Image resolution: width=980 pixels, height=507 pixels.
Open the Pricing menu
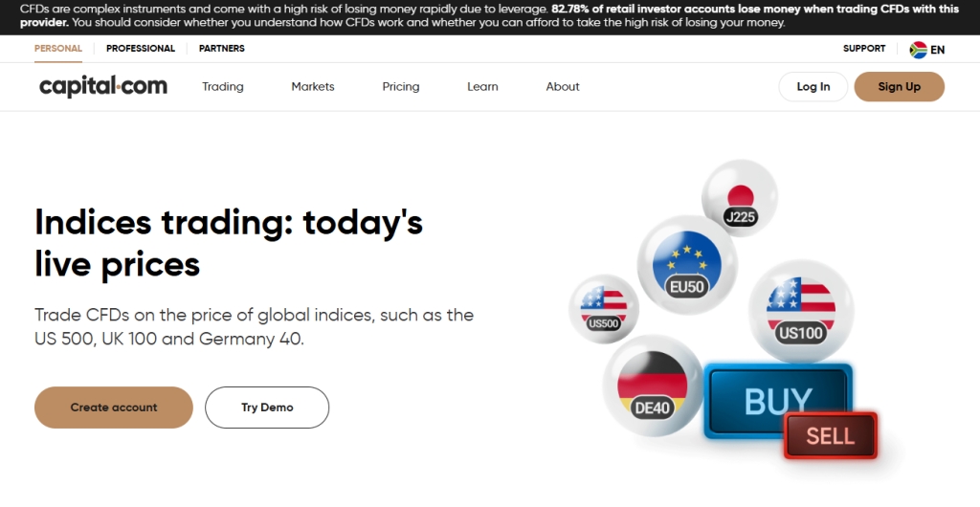401,87
